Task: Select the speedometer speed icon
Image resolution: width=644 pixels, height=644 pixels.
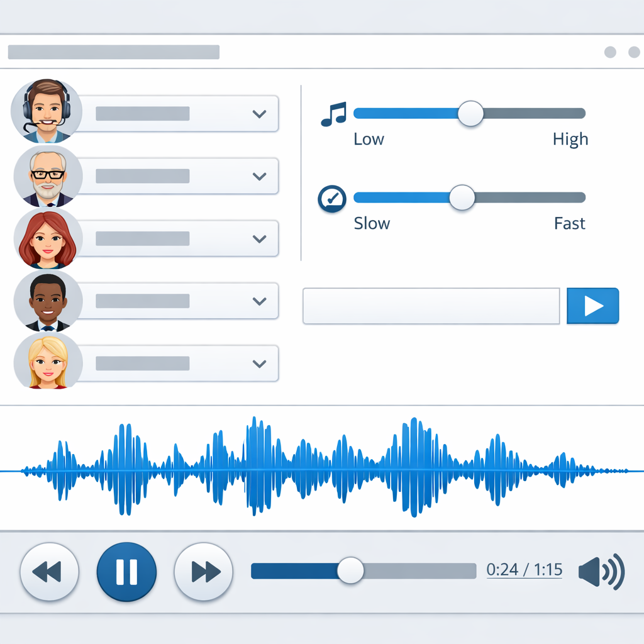Action: [332, 197]
